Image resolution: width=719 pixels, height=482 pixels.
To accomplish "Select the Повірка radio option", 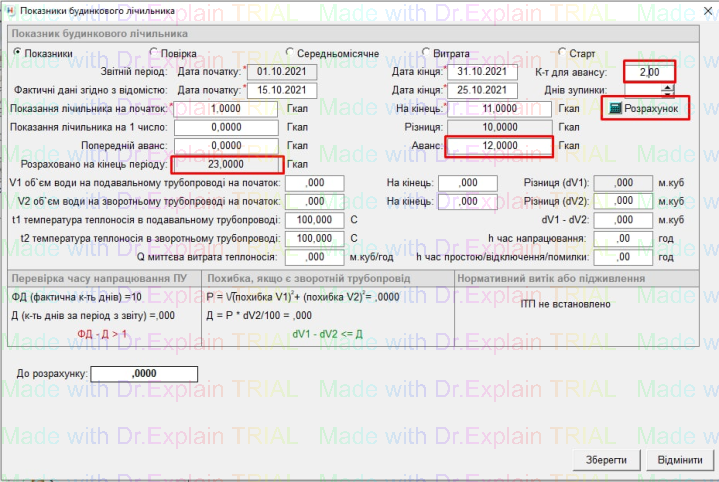I will coord(153,53).
